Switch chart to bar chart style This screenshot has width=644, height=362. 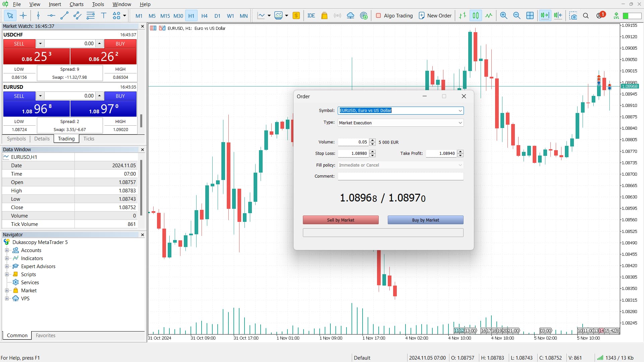click(463, 15)
